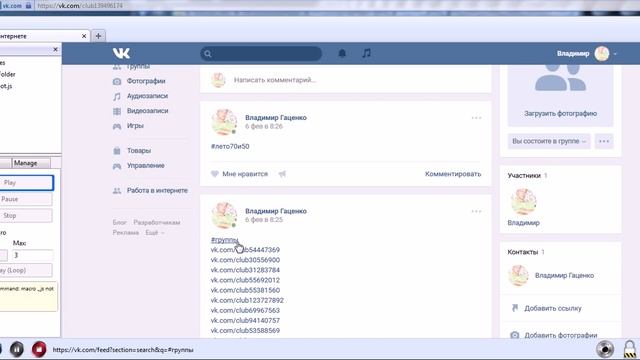Viewport: 640px width, 360px height.
Task: Click Загрузить фотографию link
Action: (560, 113)
